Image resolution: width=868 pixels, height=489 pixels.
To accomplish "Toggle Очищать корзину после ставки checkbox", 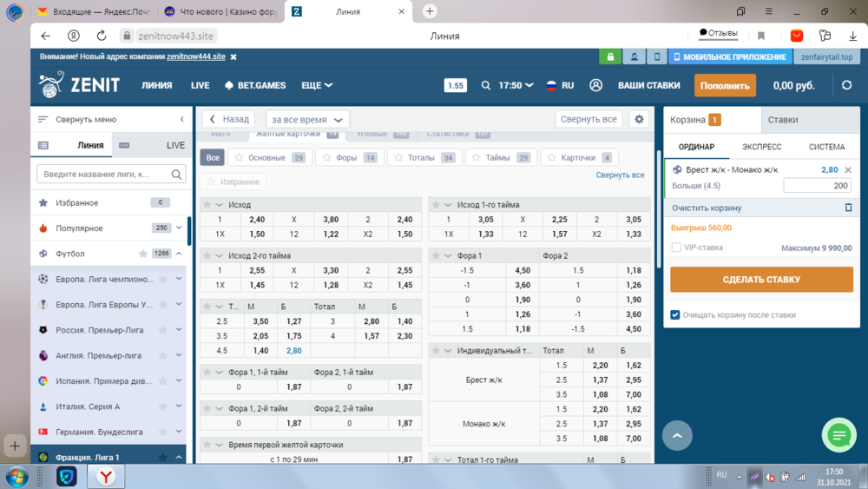I will pyautogui.click(x=674, y=314).
